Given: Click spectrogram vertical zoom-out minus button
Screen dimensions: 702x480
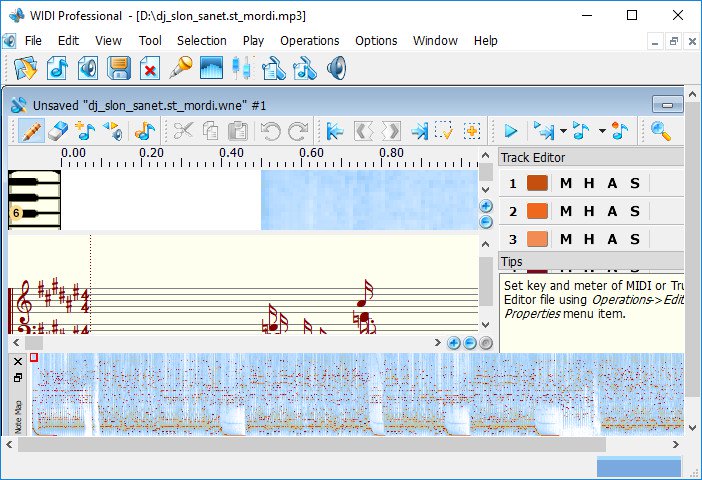Looking at the screenshot, I should [x=486, y=222].
